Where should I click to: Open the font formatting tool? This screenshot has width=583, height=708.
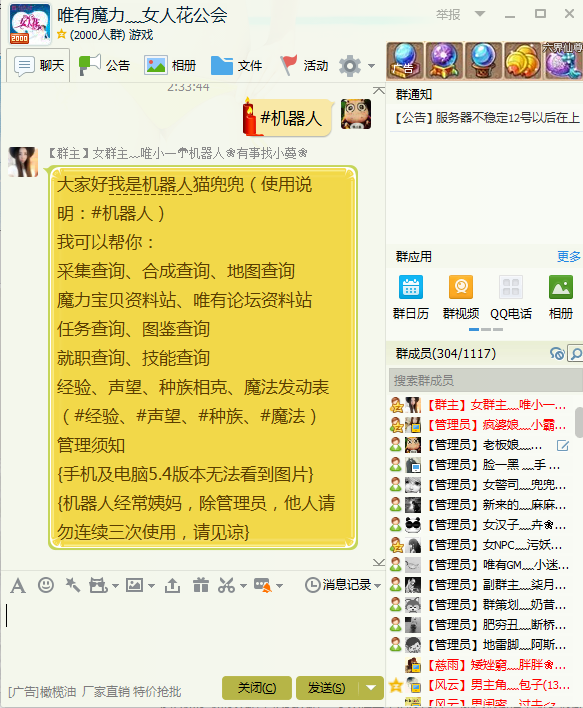18,586
